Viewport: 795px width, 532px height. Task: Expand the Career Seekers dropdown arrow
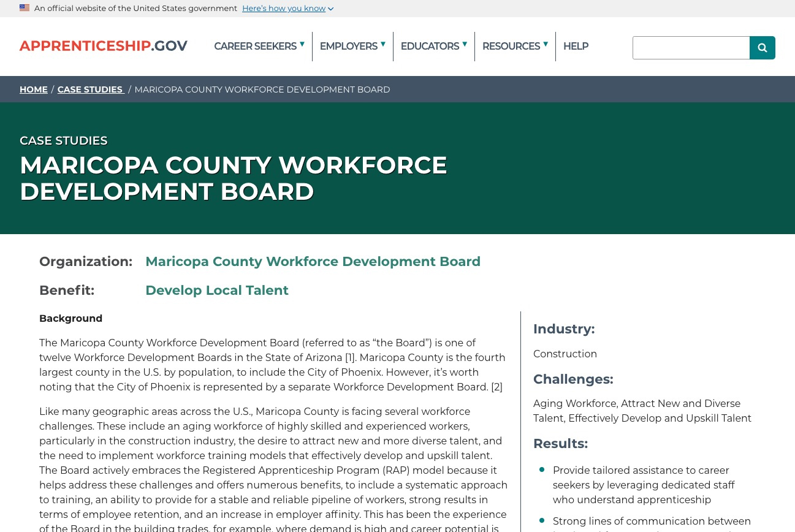point(302,44)
